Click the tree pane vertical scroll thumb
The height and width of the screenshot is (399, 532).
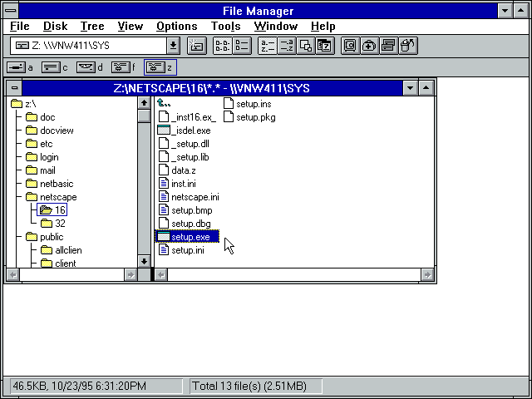(144, 116)
